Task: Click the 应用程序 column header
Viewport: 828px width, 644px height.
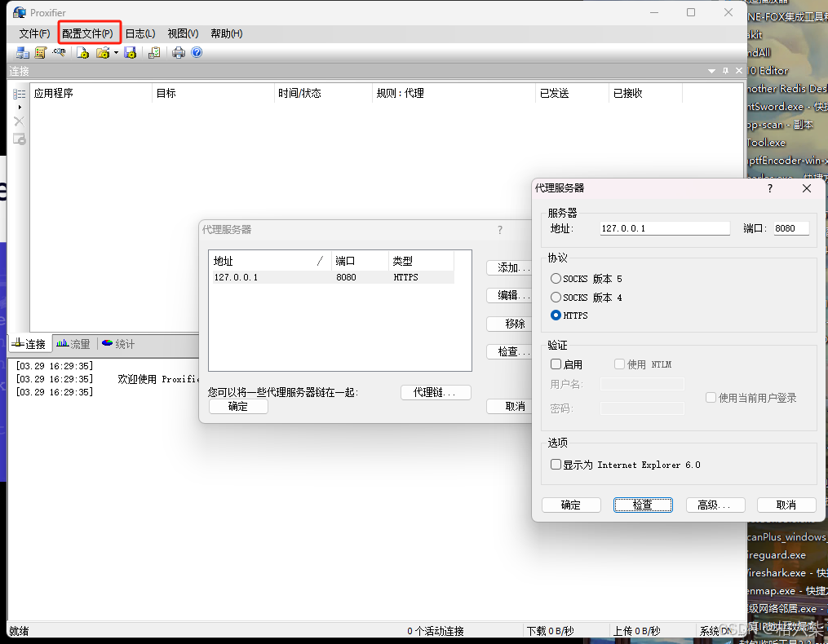Action: click(91, 94)
